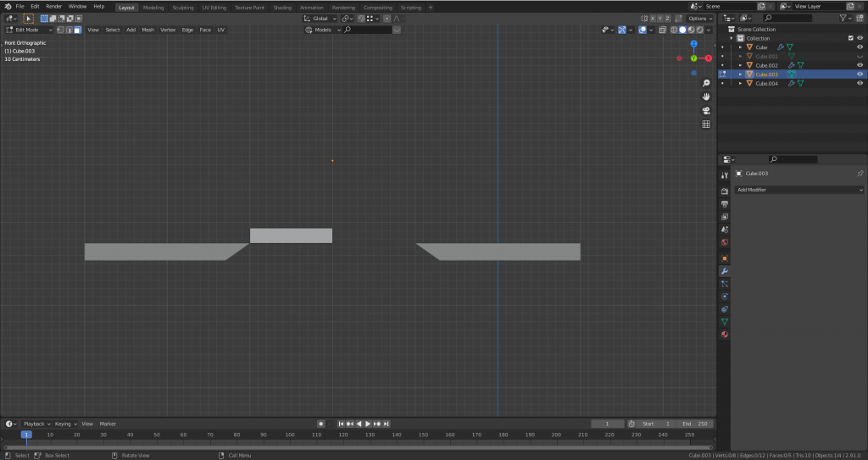This screenshot has height=460, width=868.
Task: Pin the Cube.003 properties panel
Action: pyautogui.click(x=860, y=174)
